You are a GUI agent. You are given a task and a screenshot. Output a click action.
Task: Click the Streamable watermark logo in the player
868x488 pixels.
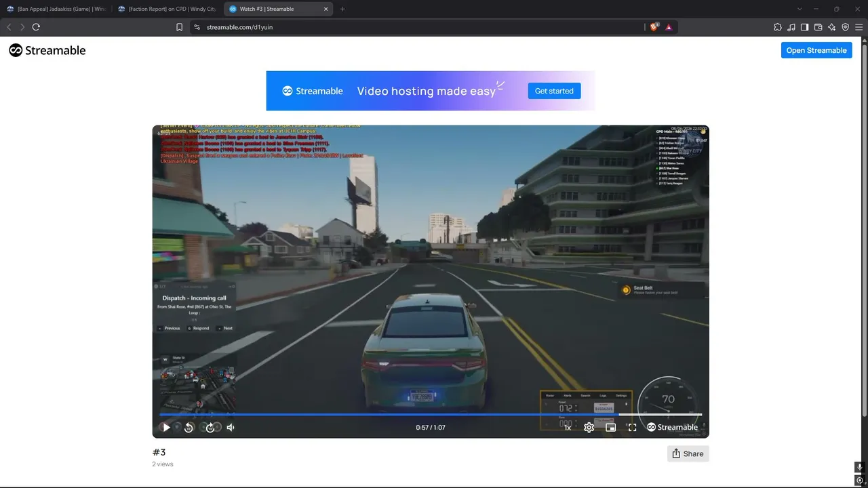click(x=672, y=428)
